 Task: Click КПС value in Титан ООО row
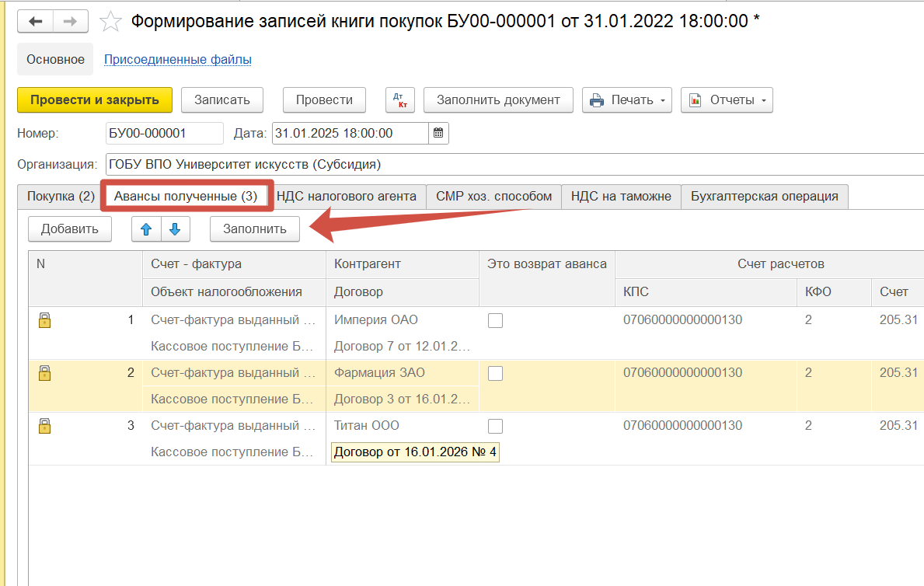(683, 426)
